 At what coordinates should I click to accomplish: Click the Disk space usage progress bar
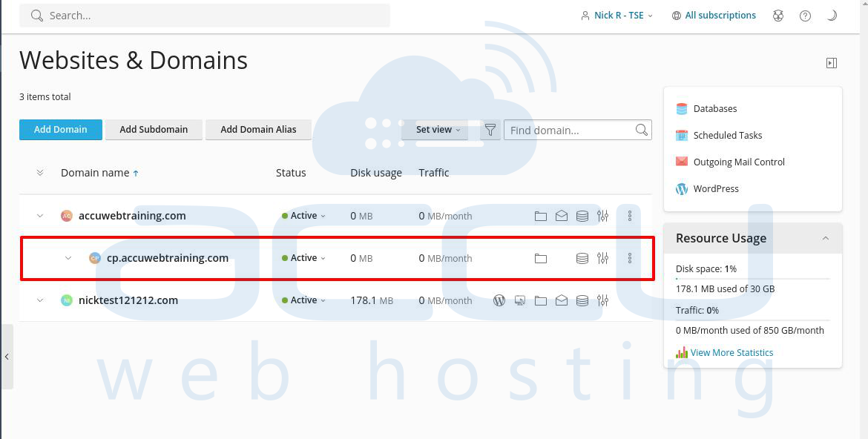(x=753, y=279)
